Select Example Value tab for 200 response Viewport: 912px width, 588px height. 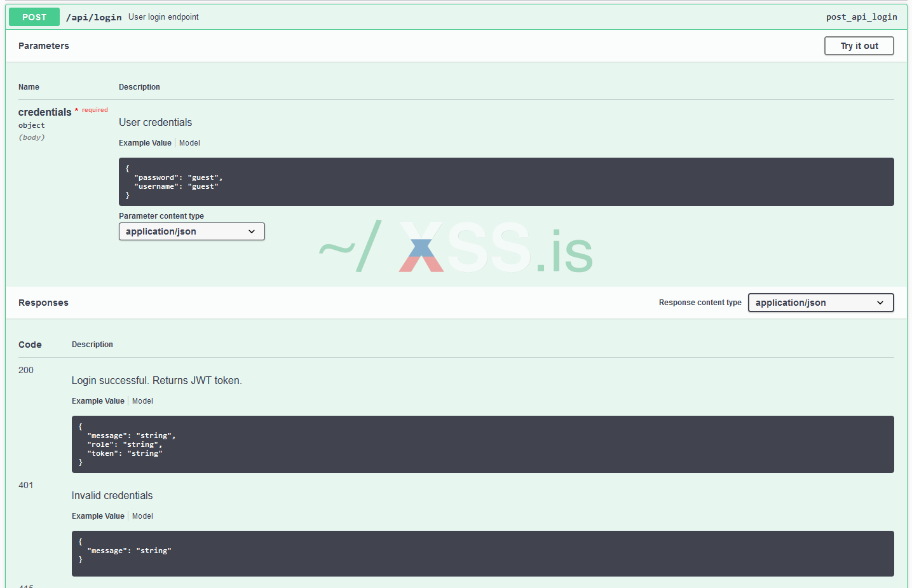pyautogui.click(x=98, y=401)
